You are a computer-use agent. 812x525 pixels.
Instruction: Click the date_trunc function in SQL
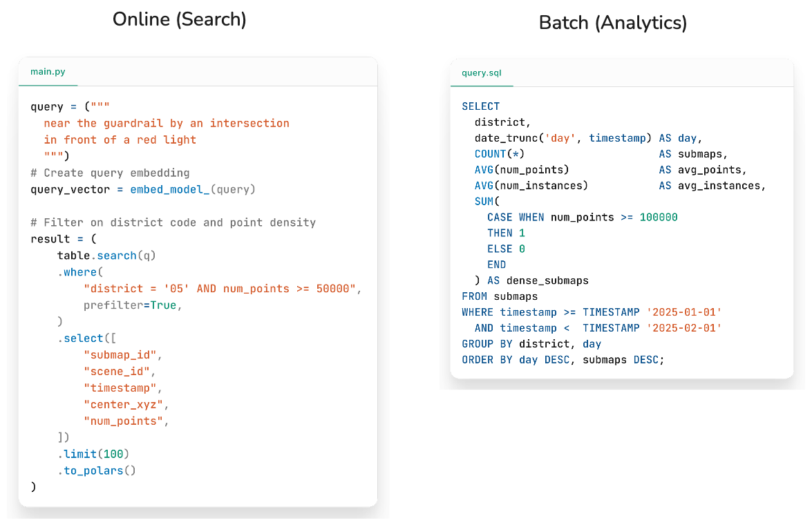click(507, 138)
